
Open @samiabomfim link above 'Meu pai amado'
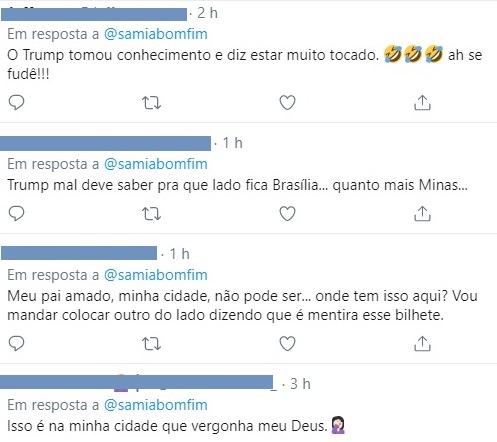pyautogui.click(x=156, y=275)
